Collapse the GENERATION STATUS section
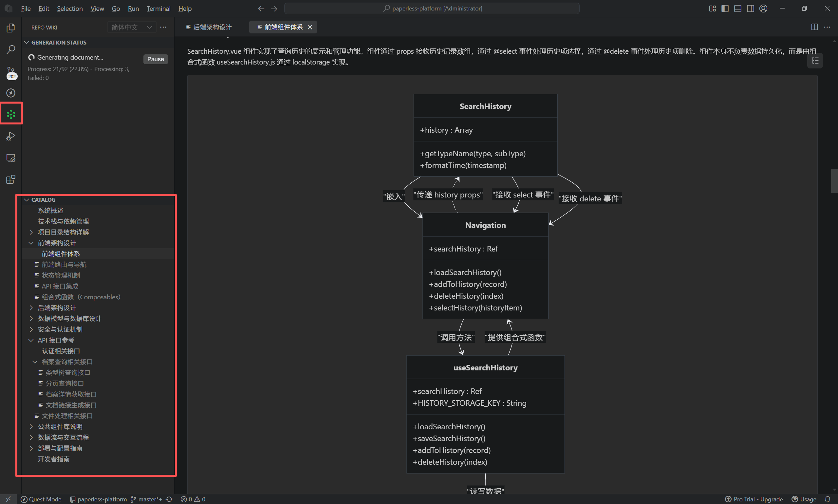Image resolution: width=838 pixels, height=504 pixels. pyautogui.click(x=27, y=43)
